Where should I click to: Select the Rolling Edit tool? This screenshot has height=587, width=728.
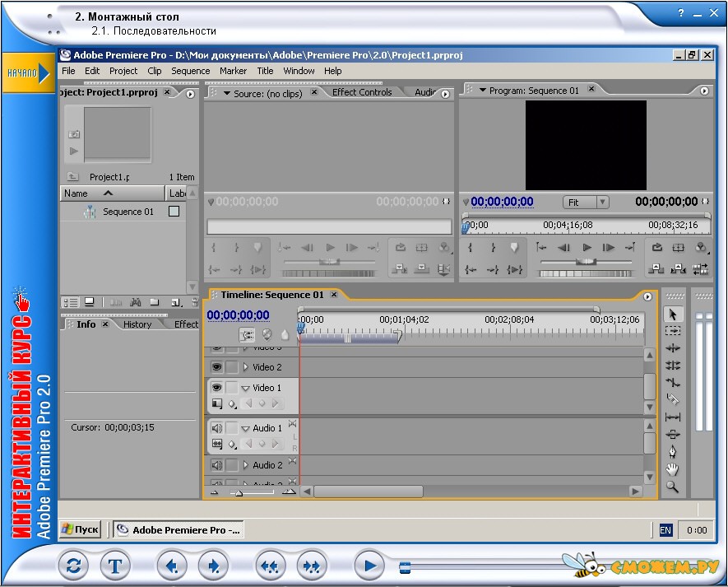(x=673, y=366)
